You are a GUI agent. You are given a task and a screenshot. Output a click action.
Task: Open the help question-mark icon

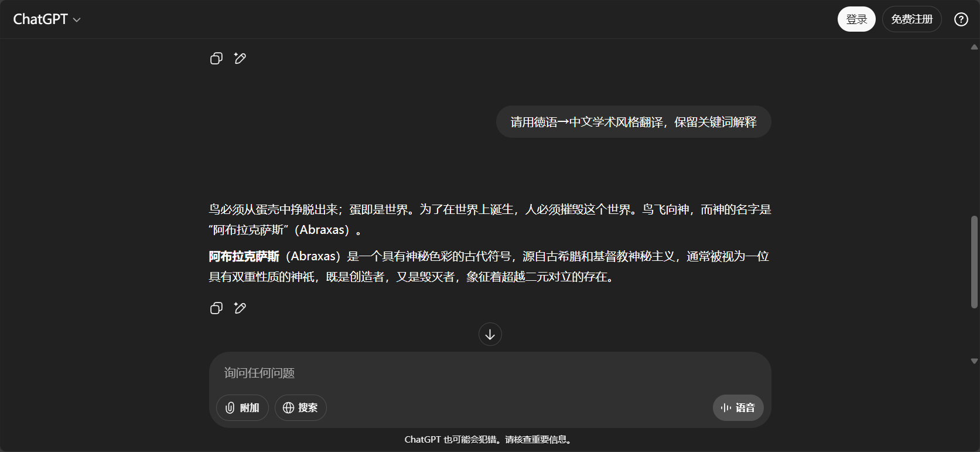point(961,19)
